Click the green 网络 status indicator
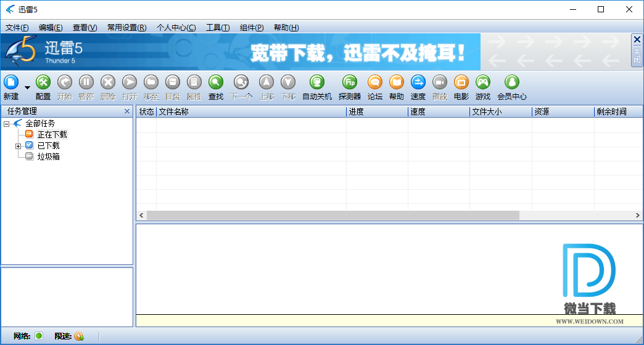 39,336
